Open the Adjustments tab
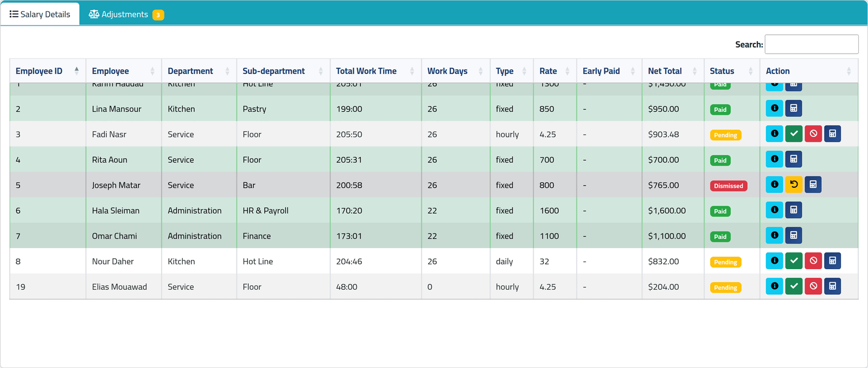Viewport: 868px width, 368px height. tap(126, 14)
